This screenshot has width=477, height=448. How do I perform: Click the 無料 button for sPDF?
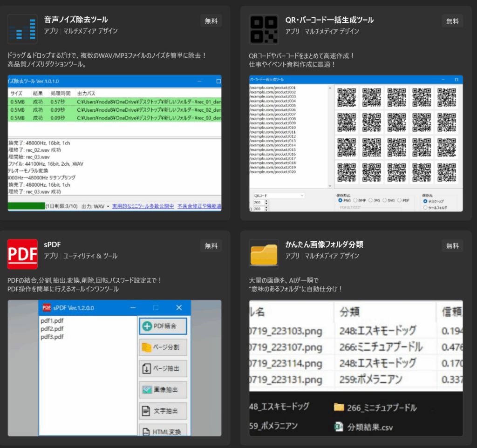click(x=211, y=246)
